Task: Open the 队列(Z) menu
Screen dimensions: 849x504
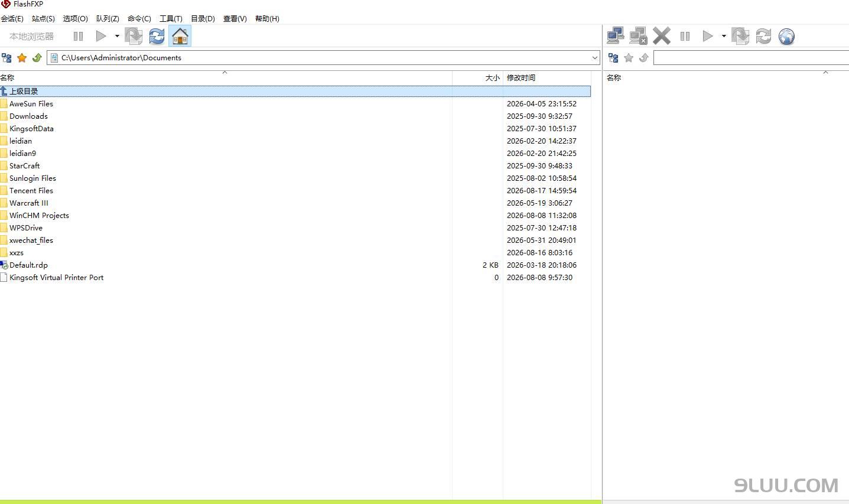Action: pos(108,19)
